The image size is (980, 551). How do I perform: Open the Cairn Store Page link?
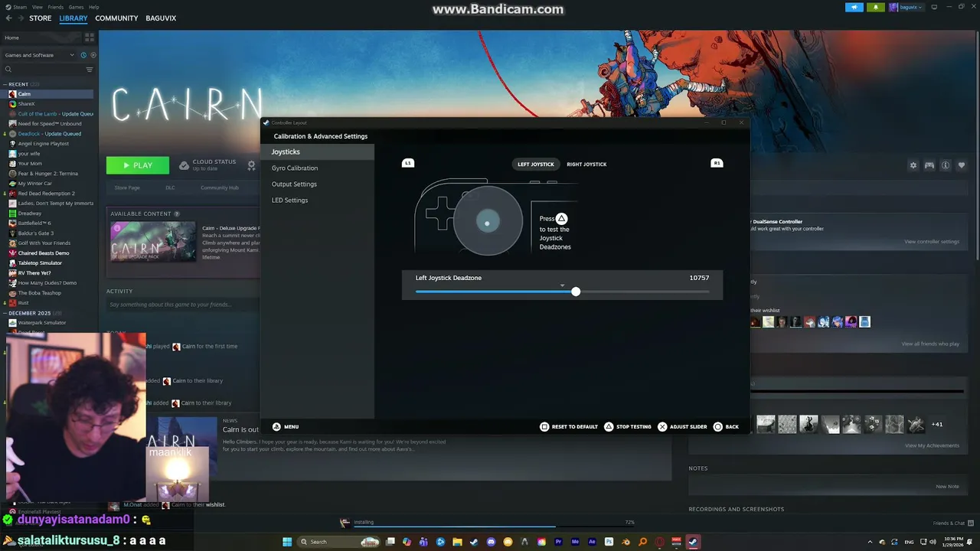[x=127, y=187]
